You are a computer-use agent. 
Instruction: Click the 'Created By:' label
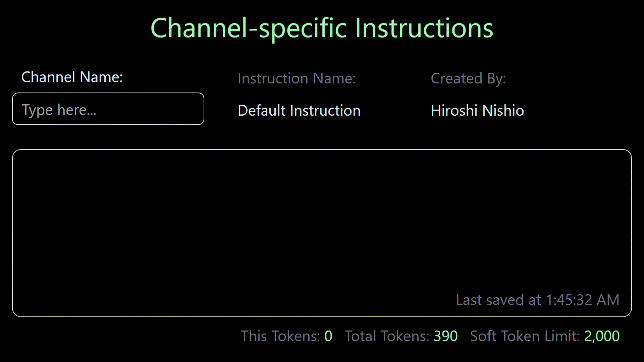point(468,78)
